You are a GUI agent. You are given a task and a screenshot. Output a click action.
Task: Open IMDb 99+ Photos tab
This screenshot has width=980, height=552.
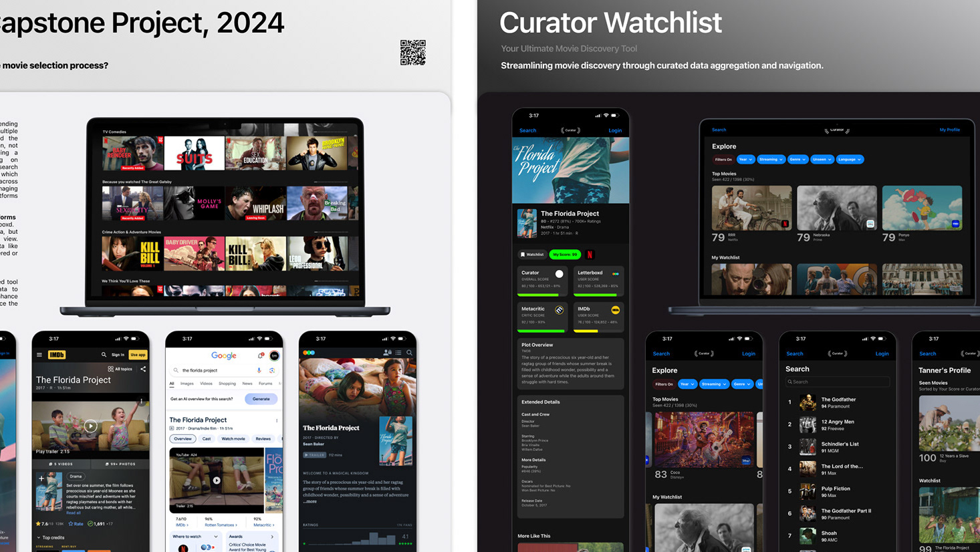coord(120,464)
